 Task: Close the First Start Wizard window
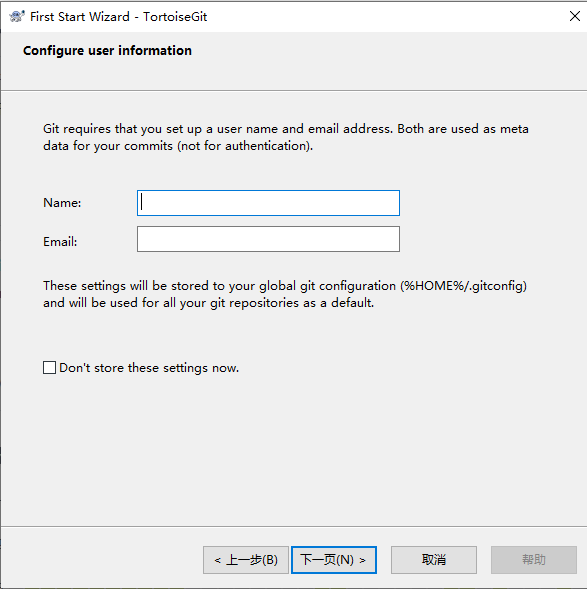tap(575, 16)
